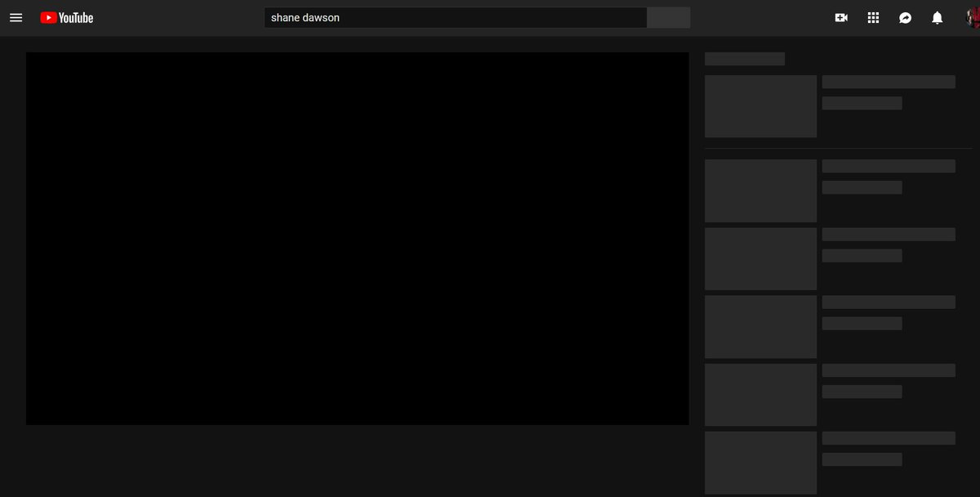Open the create video camera icon
980x497 pixels.
pyautogui.click(x=841, y=17)
